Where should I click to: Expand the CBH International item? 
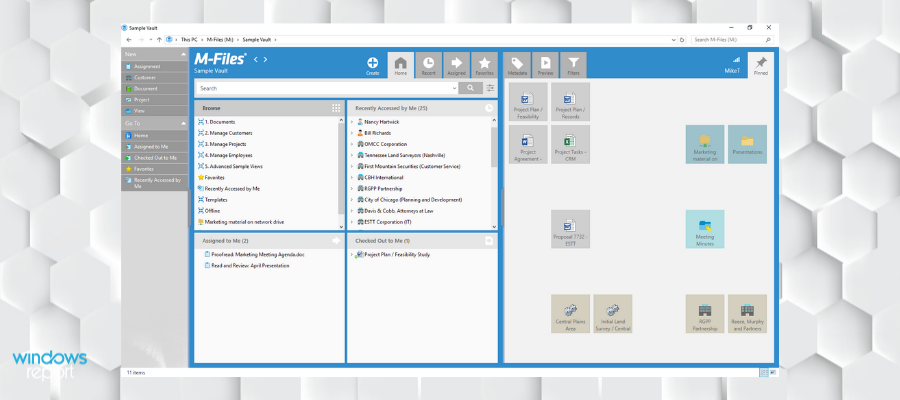(352, 177)
